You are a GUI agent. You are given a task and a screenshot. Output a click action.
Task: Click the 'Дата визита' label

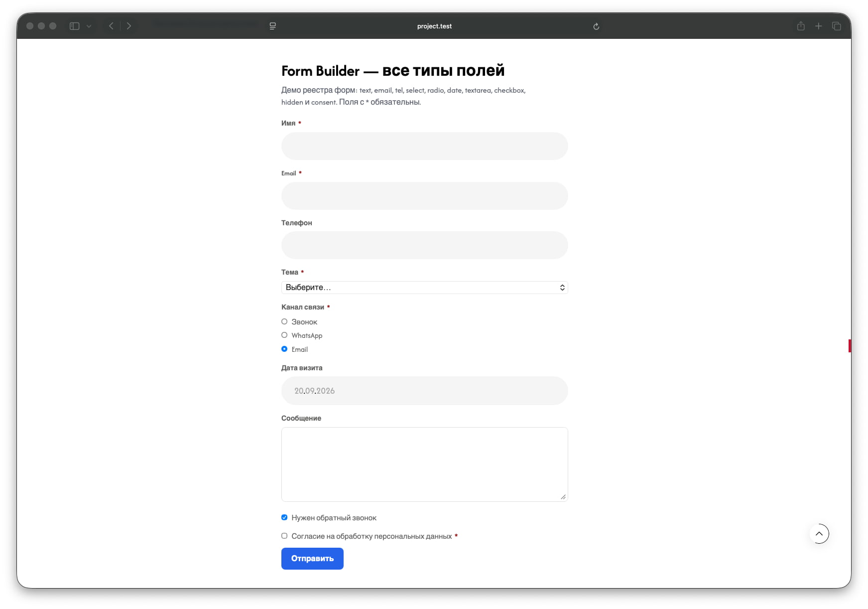(302, 368)
